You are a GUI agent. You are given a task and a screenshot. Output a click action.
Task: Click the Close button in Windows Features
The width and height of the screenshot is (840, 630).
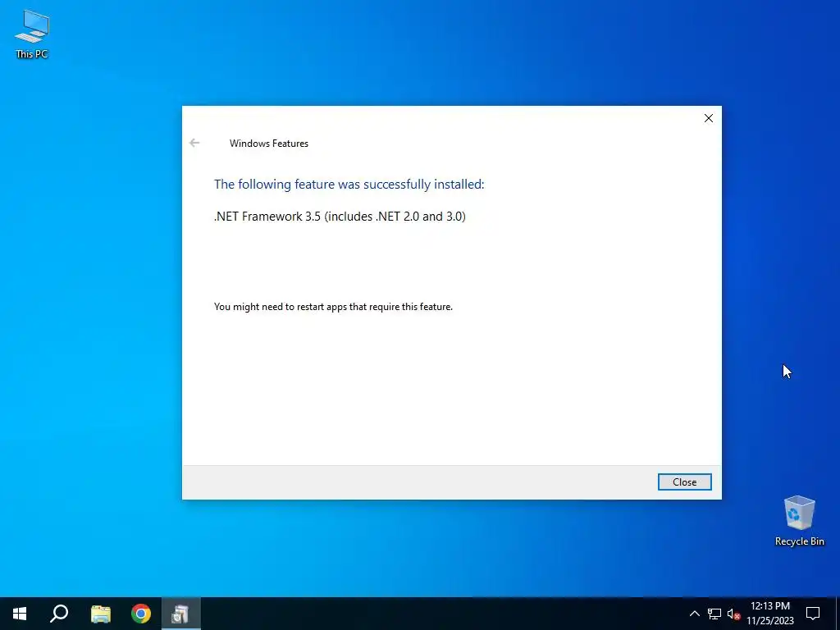pyautogui.click(x=684, y=482)
